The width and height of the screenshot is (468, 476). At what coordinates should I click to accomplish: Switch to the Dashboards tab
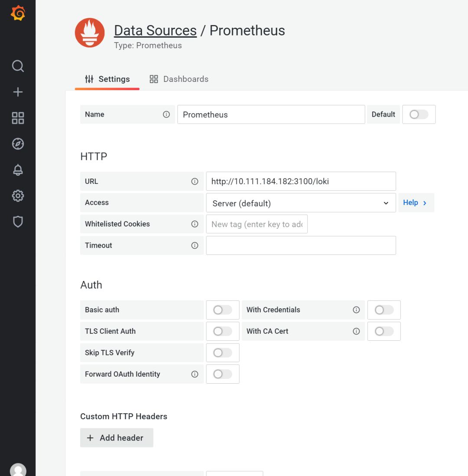pyautogui.click(x=179, y=79)
